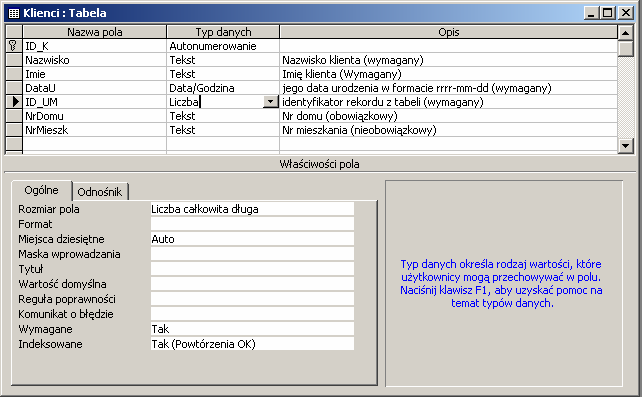
Task: Click the scrollbar thumb of the field list
Action: coord(625,48)
